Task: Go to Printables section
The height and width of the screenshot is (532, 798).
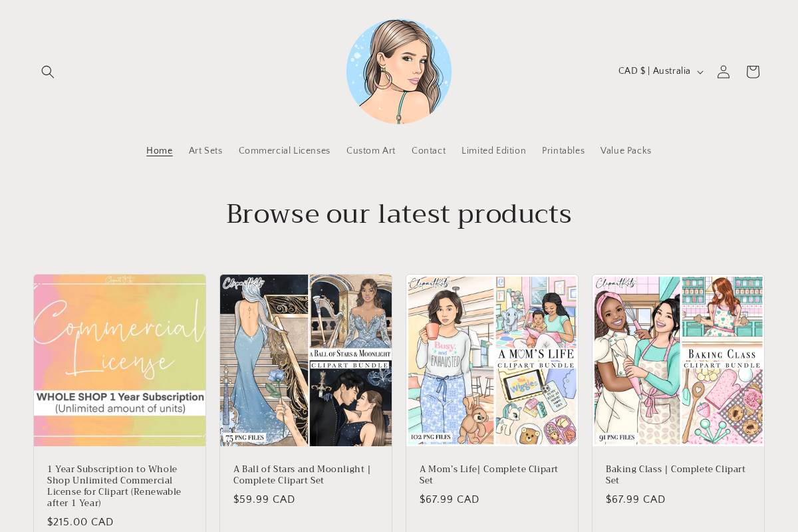Action: [563, 151]
